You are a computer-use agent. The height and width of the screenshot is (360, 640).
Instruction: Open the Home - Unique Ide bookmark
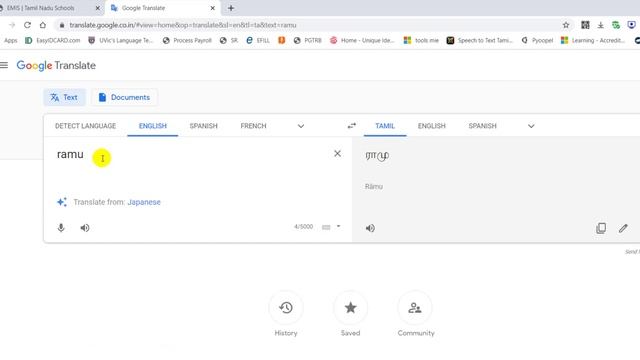pos(362,40)
